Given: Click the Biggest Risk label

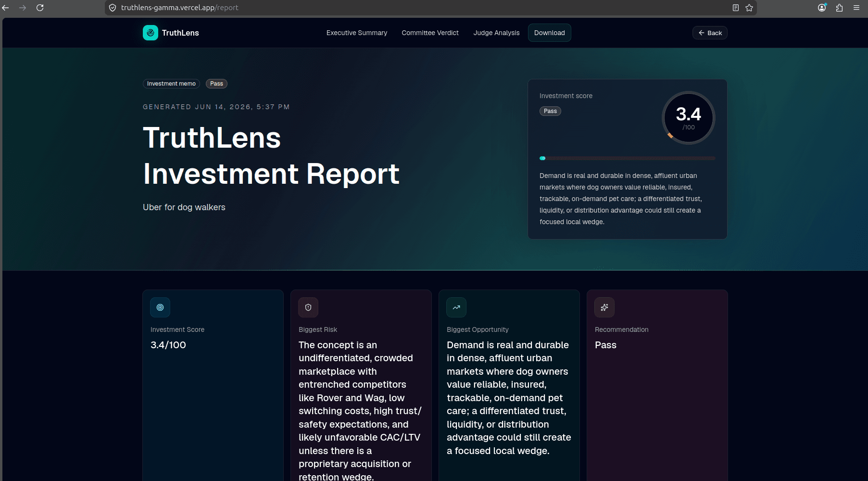Looking at the screenshot, I should pos(318,329).
